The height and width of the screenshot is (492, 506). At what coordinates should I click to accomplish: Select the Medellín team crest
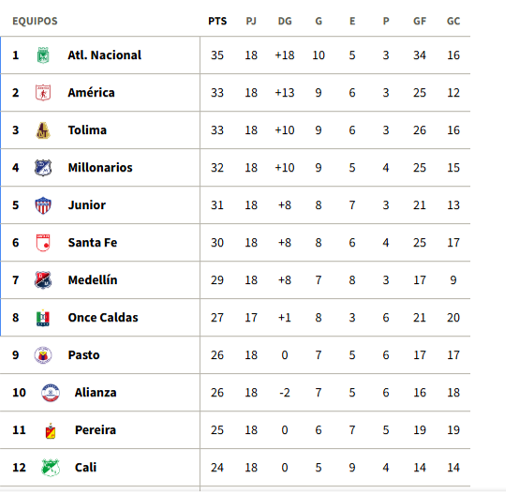click(43, 280)
